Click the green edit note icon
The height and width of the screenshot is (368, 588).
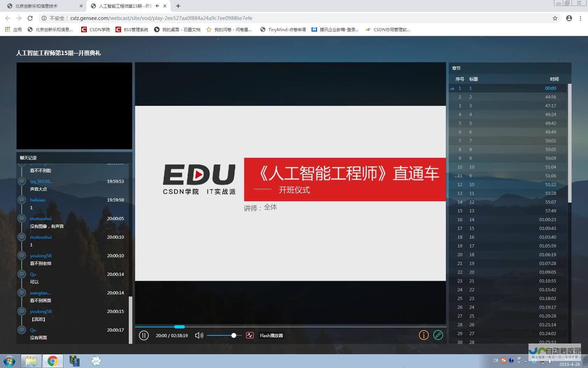pyautogui.click(x=438, y=335)
